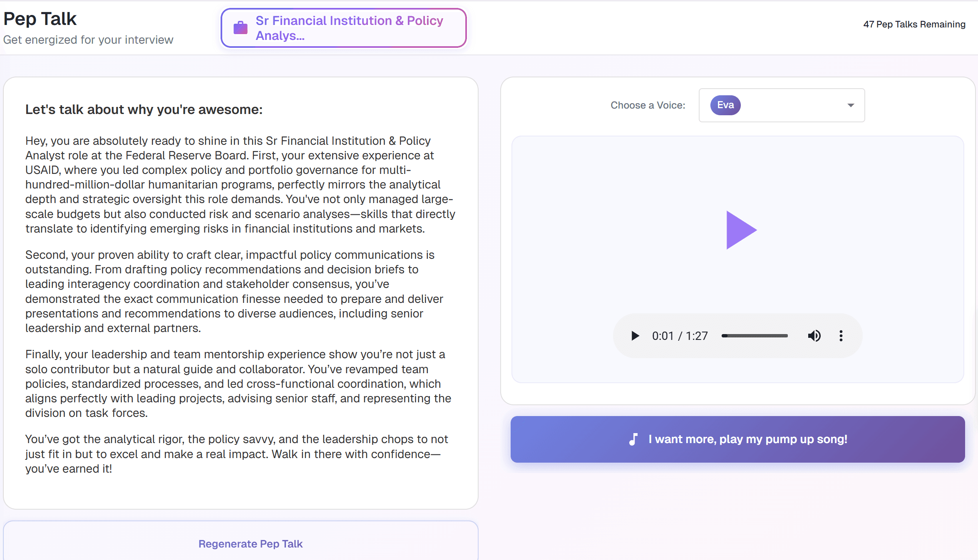Click the pump up song button text

747,439
